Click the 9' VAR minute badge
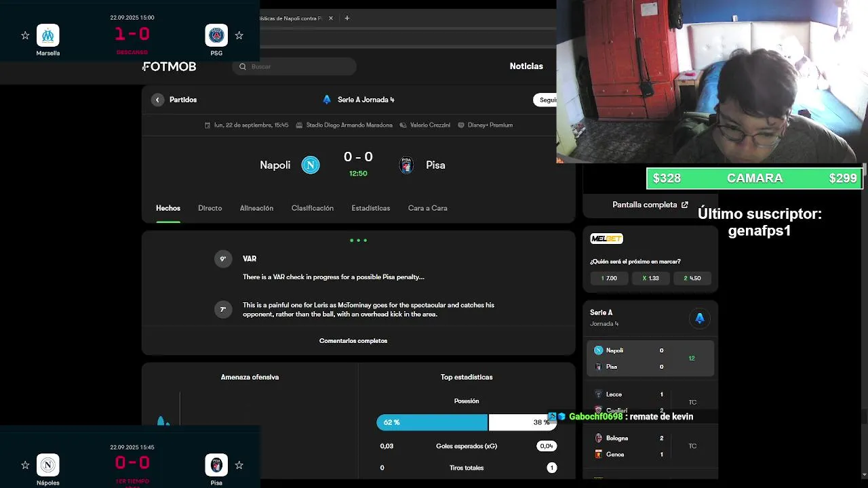868x488 pixels. tap(223, 259)
